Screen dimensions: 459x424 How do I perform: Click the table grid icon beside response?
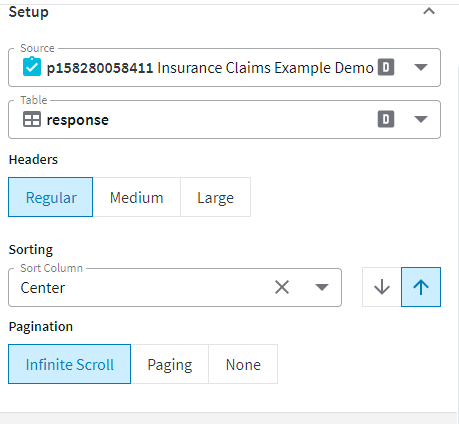point(32,119)
